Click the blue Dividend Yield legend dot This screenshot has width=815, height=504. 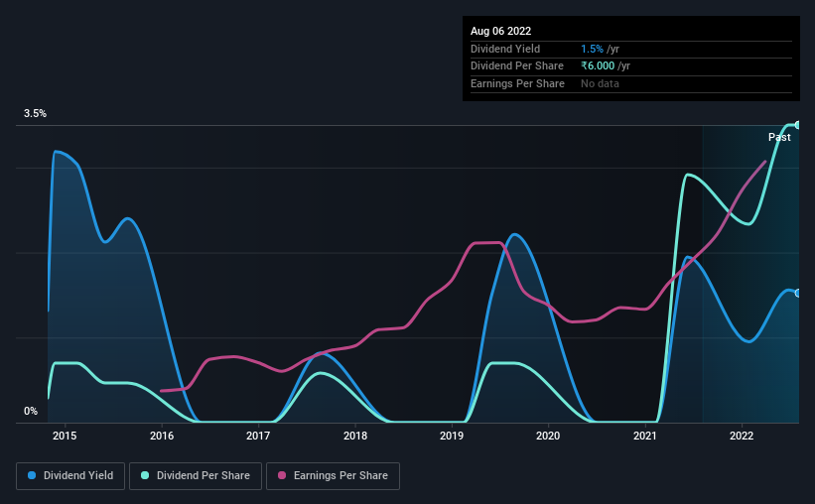32,475
